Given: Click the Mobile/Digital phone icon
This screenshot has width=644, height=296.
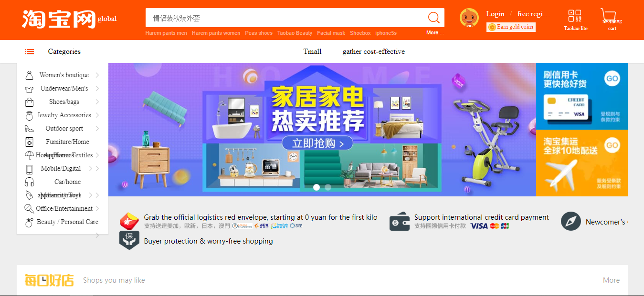Looking at the screenshot, I should pyautogui.click(x=29, y=169).
